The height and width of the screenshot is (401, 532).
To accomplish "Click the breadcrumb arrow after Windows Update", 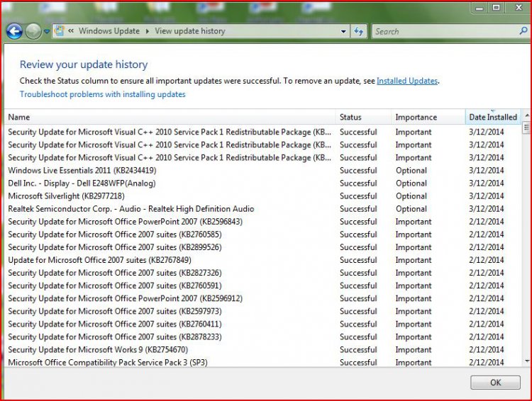I will [x=148, y=31].
